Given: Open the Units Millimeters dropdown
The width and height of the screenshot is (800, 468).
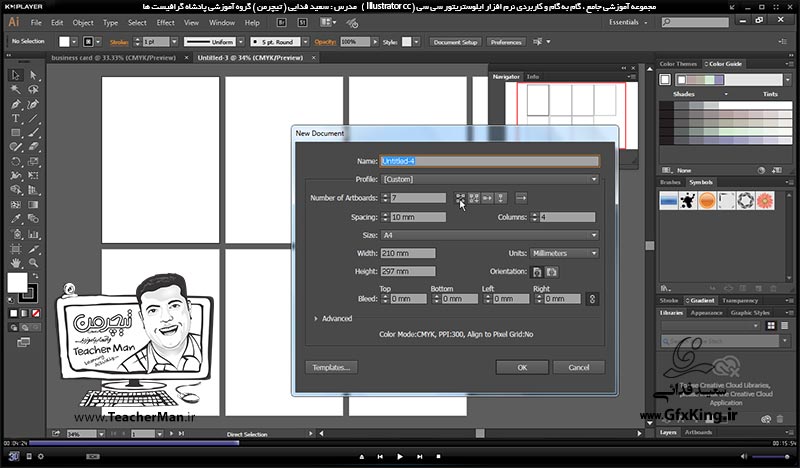Looking at the screenshot, I should click(x=564, y=253).
